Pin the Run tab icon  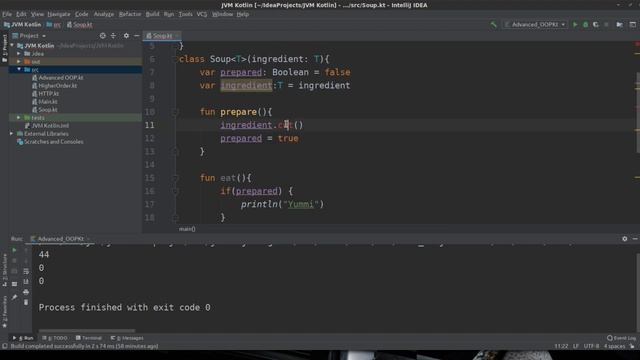14,297
